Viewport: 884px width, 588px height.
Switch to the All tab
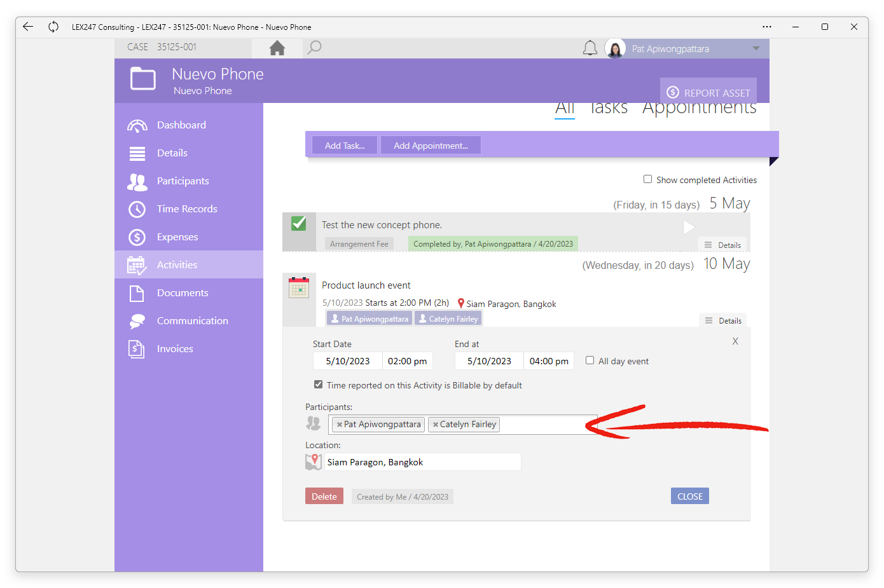click(565, 109)
